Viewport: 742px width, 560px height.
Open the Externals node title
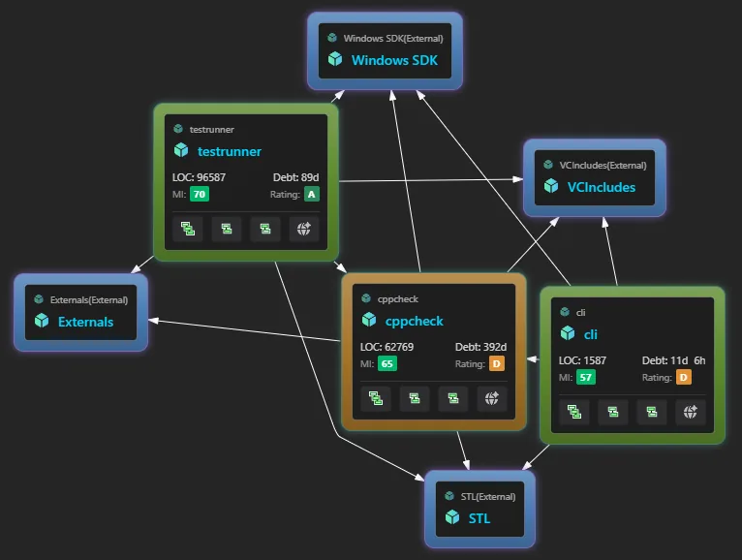pos(85,322)
